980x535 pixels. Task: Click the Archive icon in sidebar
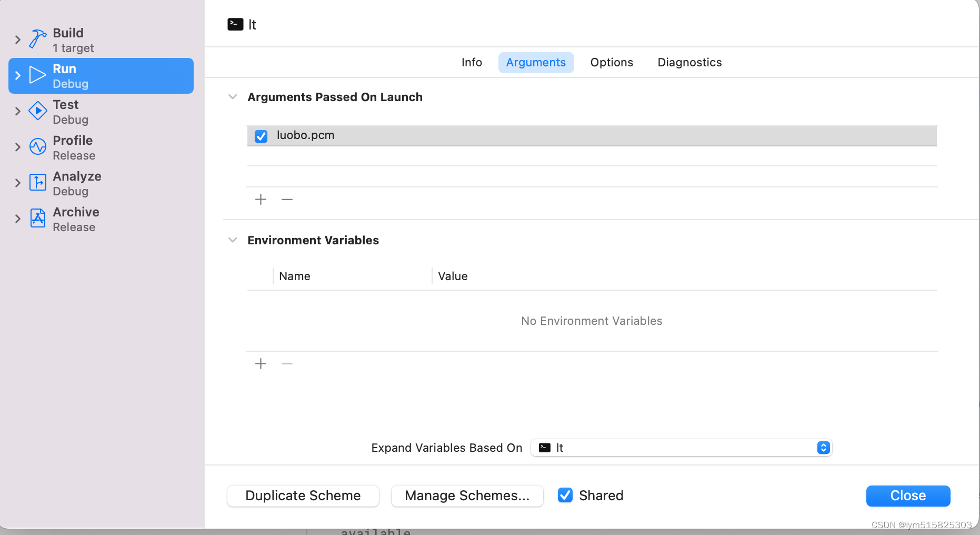37,219
